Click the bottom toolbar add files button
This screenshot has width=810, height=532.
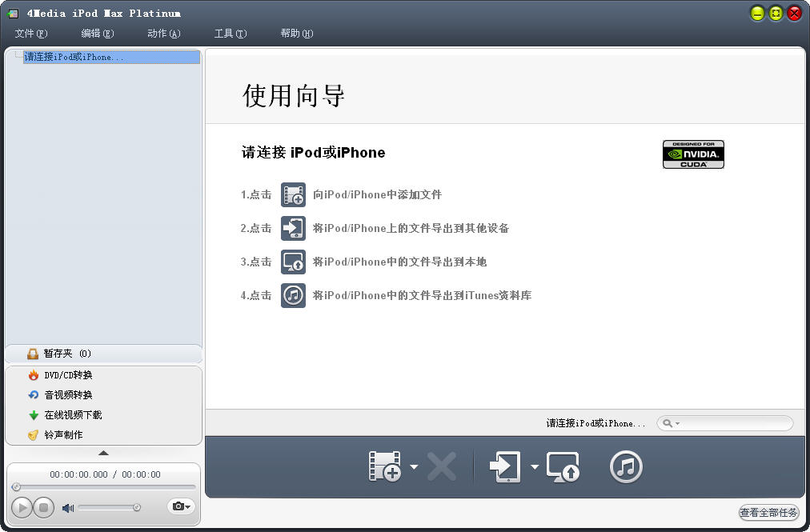pyautogui.click(x=385, y=466)
